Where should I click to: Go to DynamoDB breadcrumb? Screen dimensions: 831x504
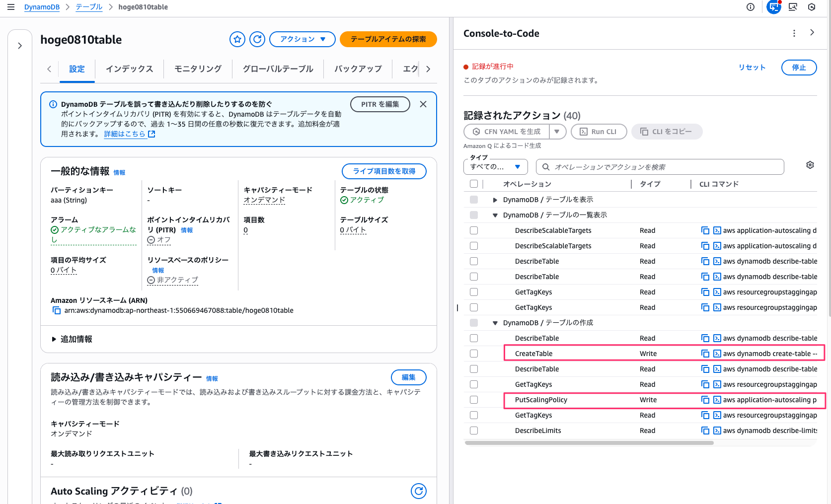point(42,7)
